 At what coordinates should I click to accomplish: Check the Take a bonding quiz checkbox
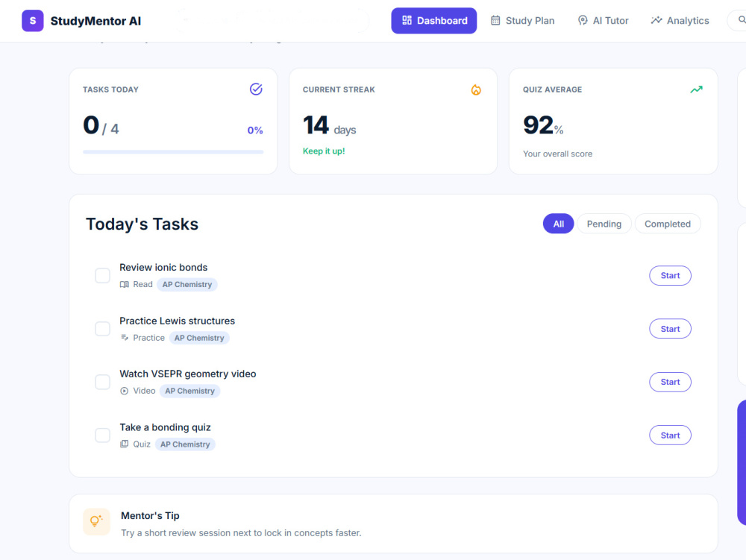click(x=102, y=435)
